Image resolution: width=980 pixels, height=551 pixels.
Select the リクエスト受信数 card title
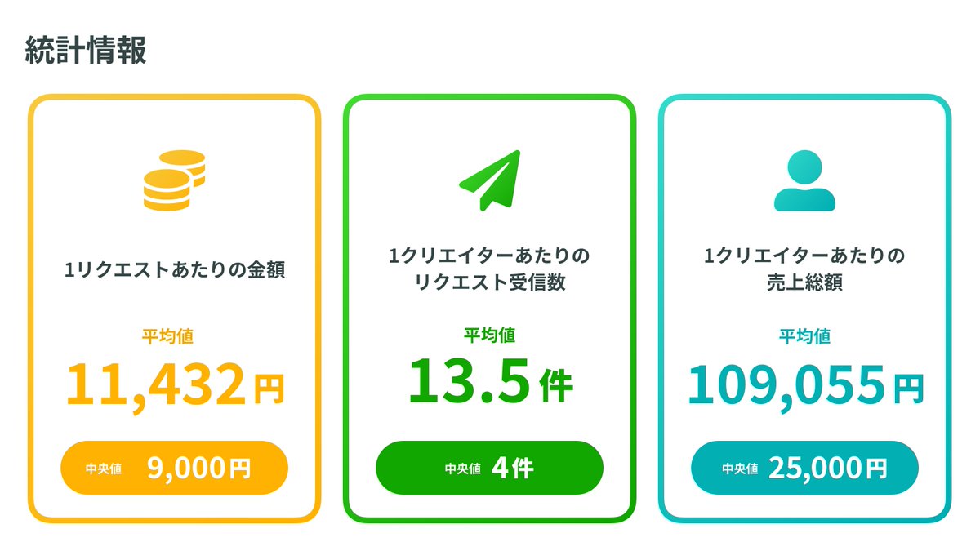tap(490, 282)
